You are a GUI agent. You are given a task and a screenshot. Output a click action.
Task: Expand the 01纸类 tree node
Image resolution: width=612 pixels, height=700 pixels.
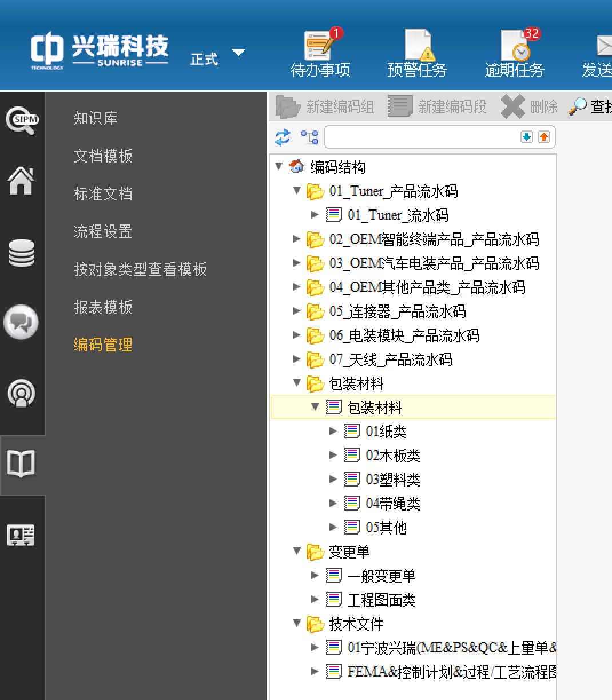[333, 431]
